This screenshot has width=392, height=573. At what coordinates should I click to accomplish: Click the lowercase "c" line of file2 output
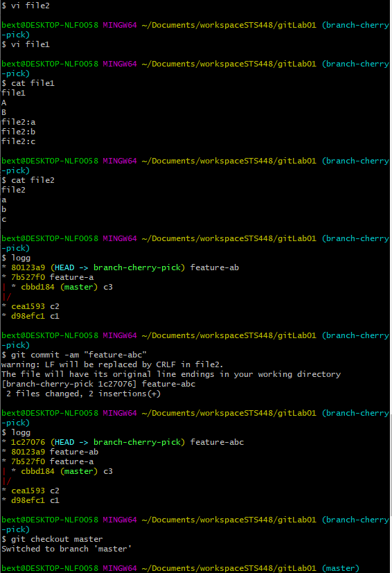(4, 219)
